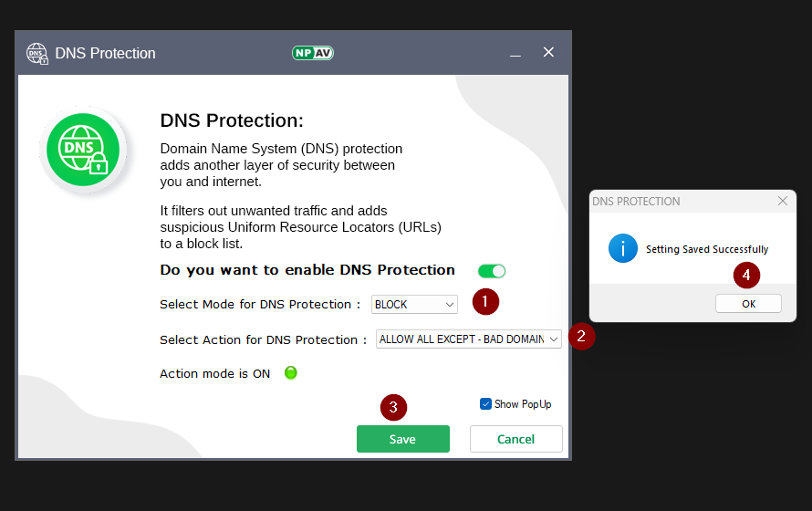Close the DNS PROTECTION popup dialog
The image size is (812, 511).
tap(782, 201)
